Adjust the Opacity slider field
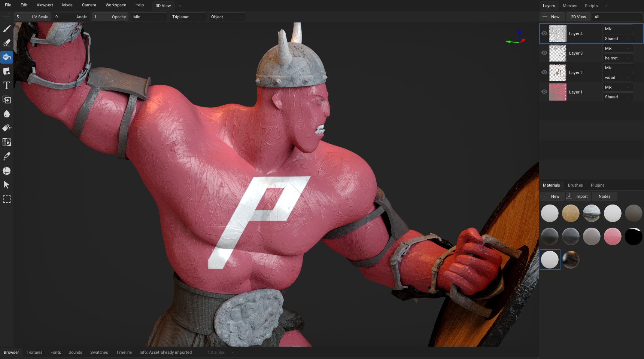 [110, 17]
